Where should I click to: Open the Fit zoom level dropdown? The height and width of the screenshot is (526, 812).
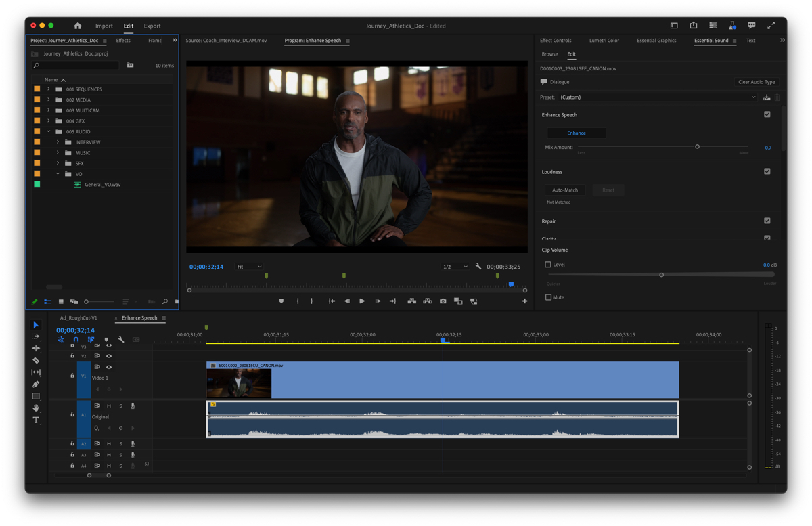pyautogui.click(x=249, y=267)
